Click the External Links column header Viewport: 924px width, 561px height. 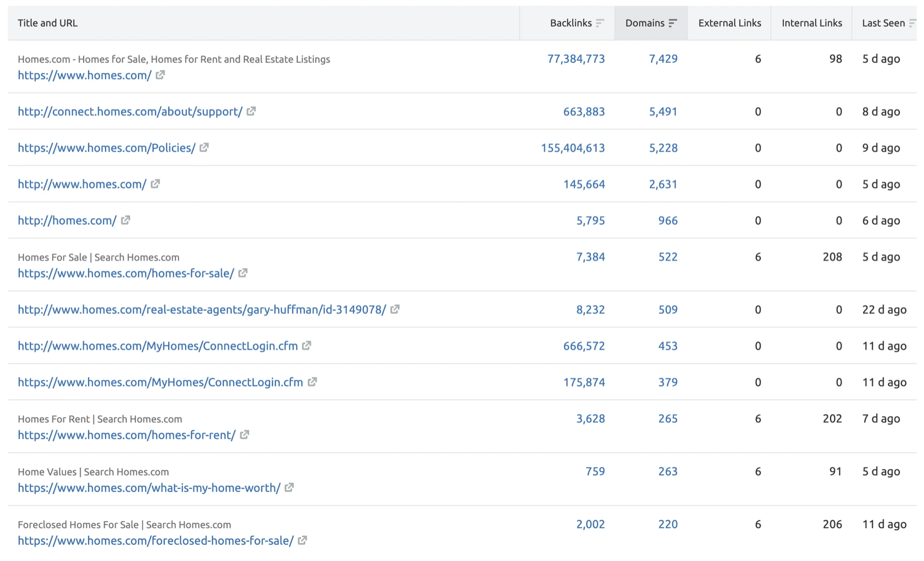730,23
